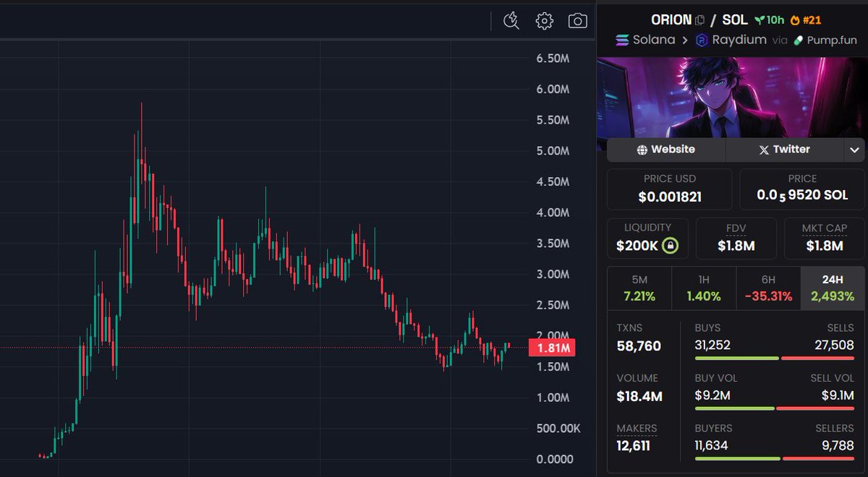
Task: Click the ORION token banner image
Action: coord(732,97)
